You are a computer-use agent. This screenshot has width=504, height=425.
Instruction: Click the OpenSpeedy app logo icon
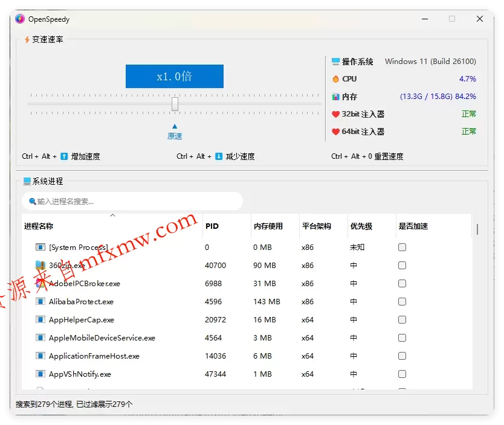[x=20, y=19]
